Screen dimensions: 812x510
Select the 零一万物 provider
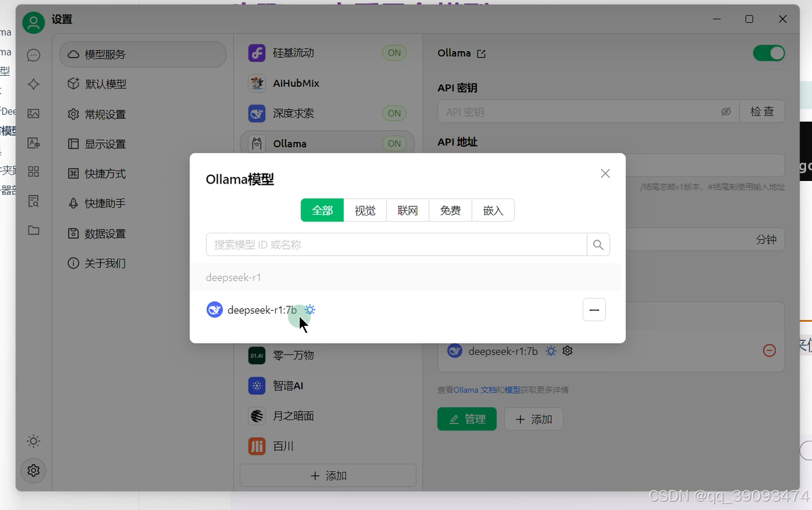[x=328, y=355]
